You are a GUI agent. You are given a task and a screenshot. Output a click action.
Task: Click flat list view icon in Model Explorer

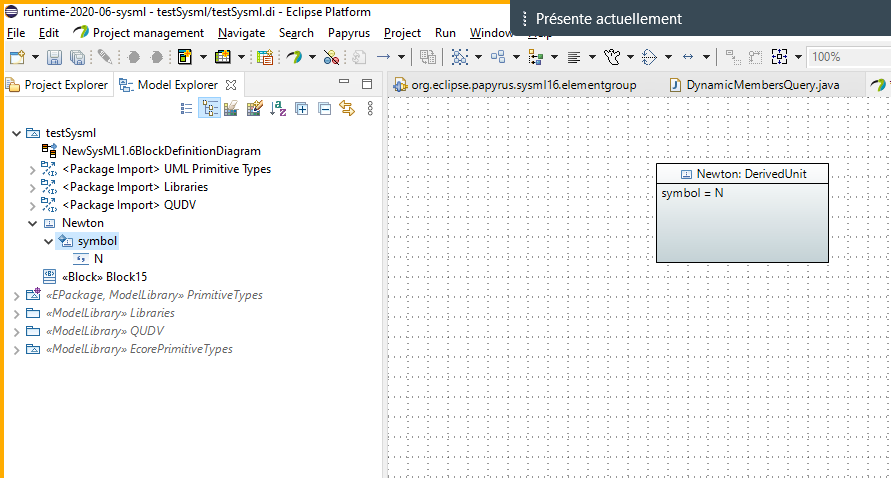(x=186, y=108)
